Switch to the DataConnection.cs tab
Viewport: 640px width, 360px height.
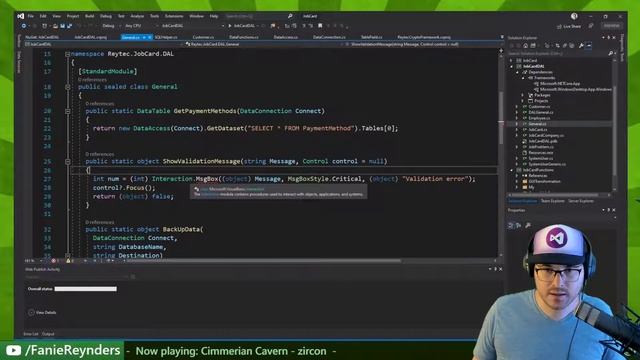coord(329,37)
